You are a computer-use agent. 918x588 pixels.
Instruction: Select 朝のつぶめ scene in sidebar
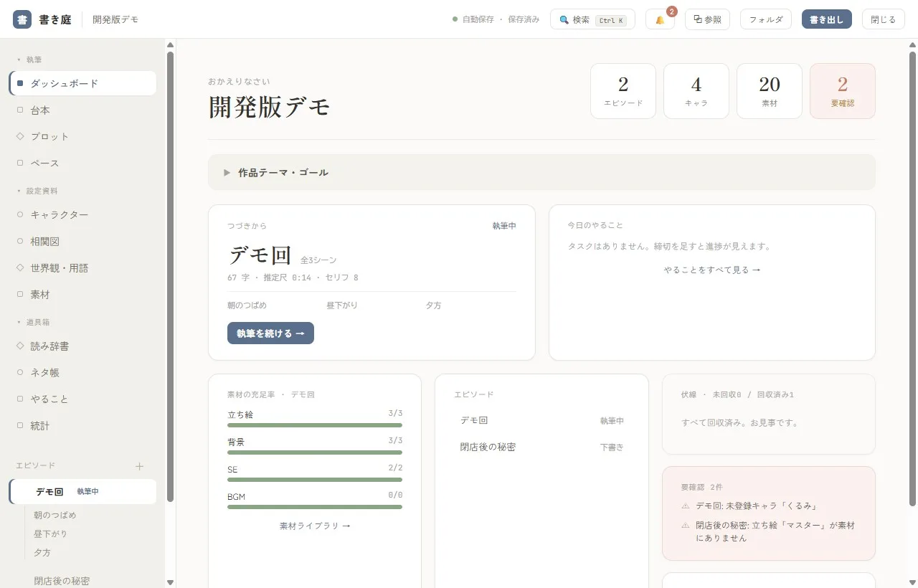point(55,515)
